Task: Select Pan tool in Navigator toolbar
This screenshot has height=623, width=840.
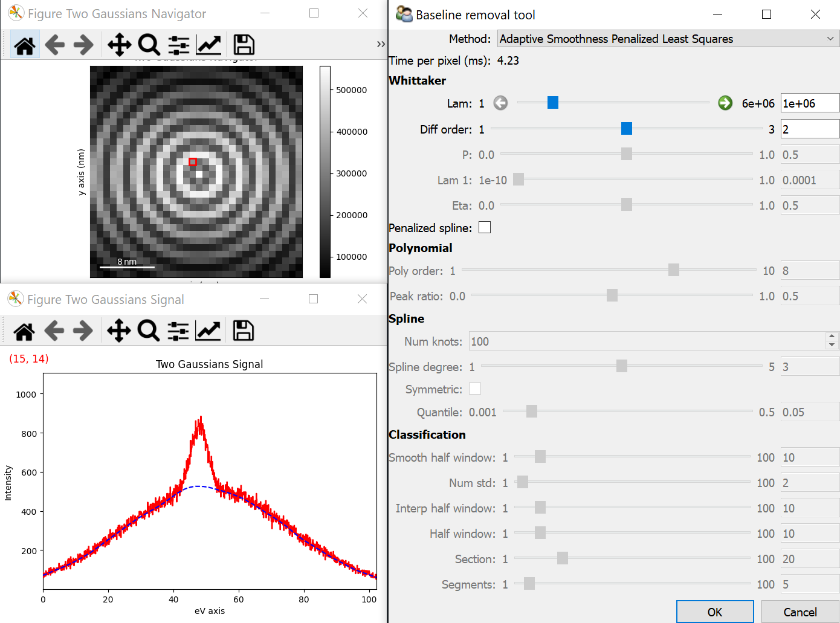Action: click(x=119, y=45)
